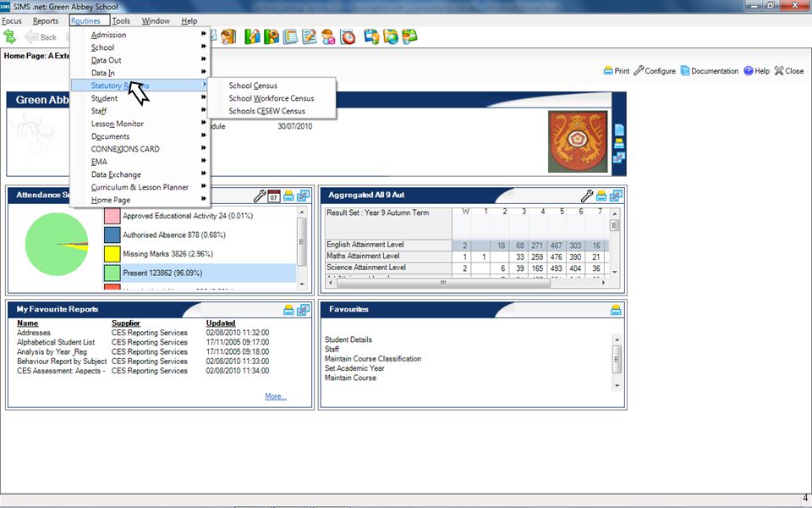Open Set Academic Year favourite

[354, 368]
